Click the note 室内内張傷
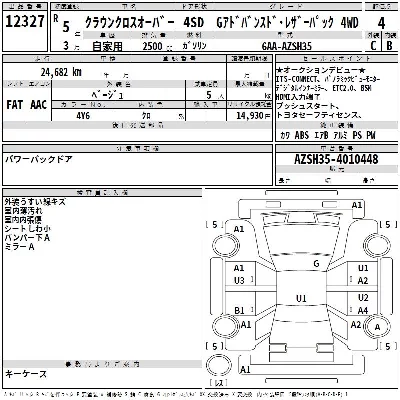The image size is (400, 400). click(x=23, y=220)
